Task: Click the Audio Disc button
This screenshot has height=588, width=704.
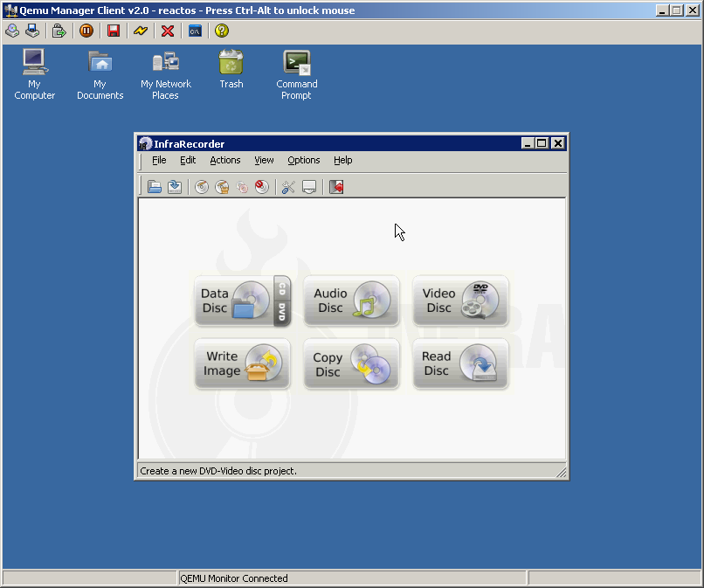Action: (x=351, y=301)
